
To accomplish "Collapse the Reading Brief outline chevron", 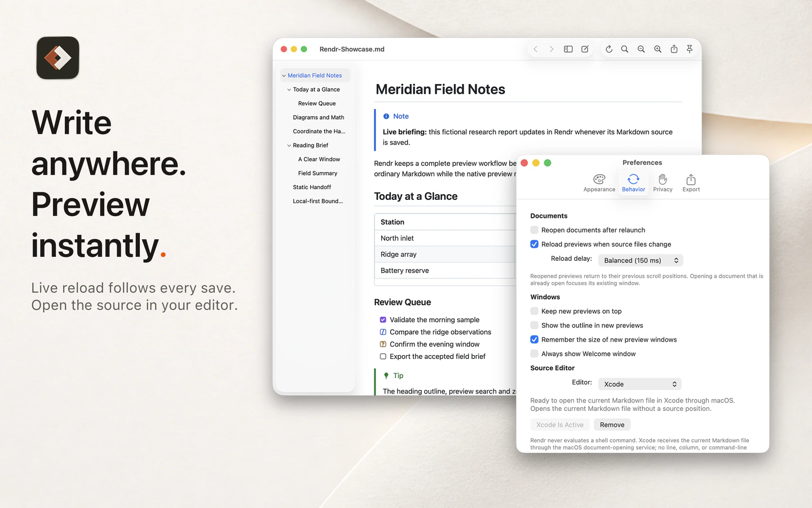I will click(289, 146).
